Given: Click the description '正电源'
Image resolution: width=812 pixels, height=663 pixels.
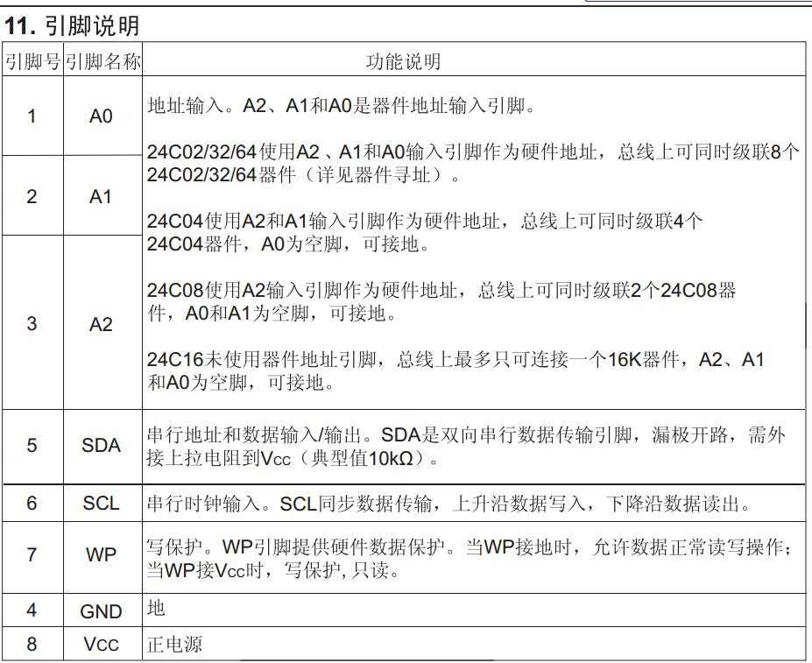Looking at the screenshot, I should click(x=175, y=645).
